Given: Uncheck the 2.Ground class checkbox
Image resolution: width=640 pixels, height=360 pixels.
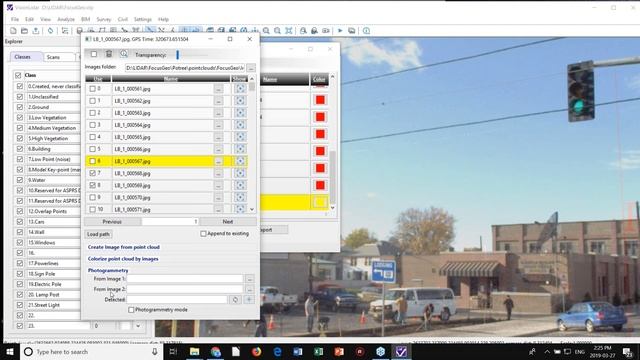Looking at the screenshot, I should [x=20, y=107].
